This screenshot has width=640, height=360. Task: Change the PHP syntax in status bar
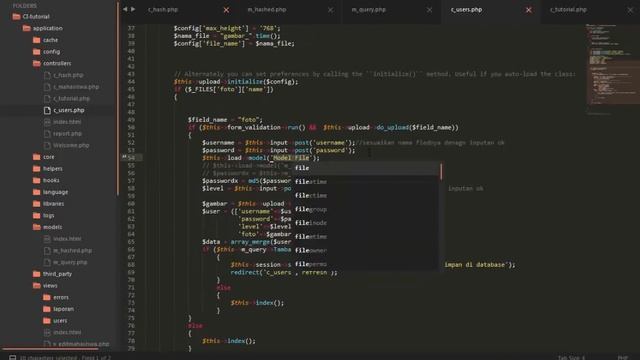tap(622, 358)
